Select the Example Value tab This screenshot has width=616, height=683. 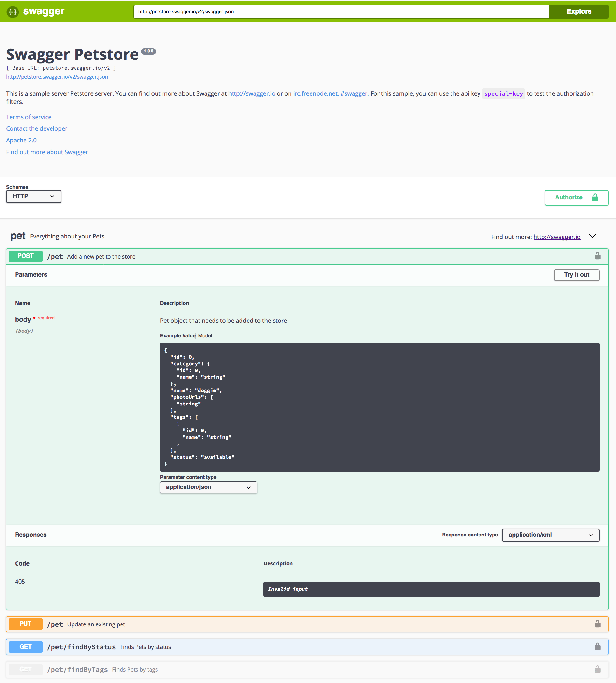pyautogui.click(x=177, y=335)
